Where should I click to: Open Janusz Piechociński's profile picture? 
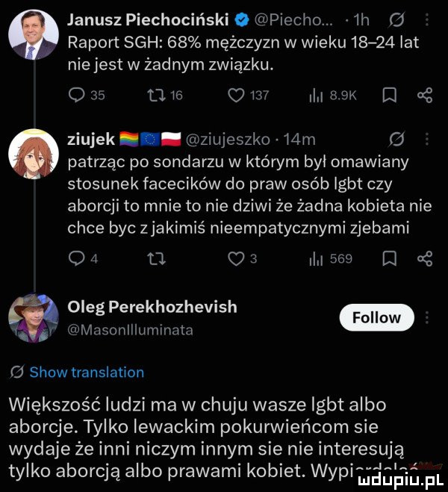coord(34,34)
